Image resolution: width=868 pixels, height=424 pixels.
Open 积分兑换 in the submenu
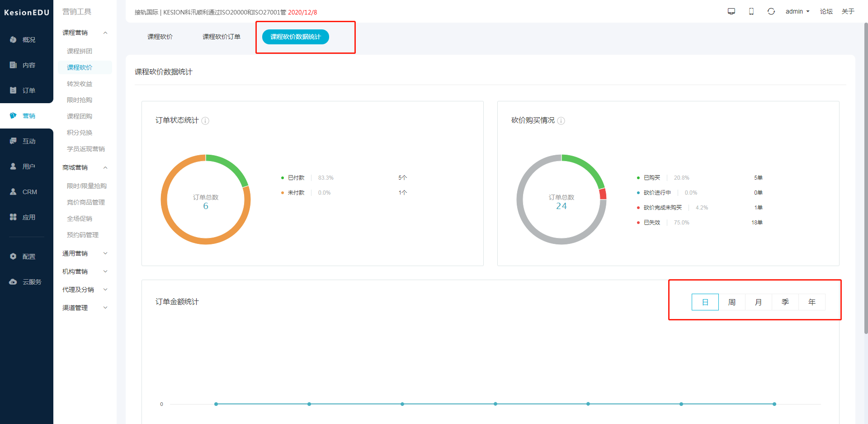(80, 133)
